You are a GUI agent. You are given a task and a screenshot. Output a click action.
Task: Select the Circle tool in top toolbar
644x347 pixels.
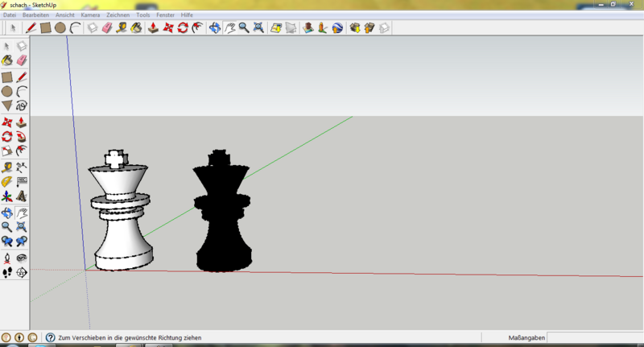pyautogui.click(x=60, y=27)
